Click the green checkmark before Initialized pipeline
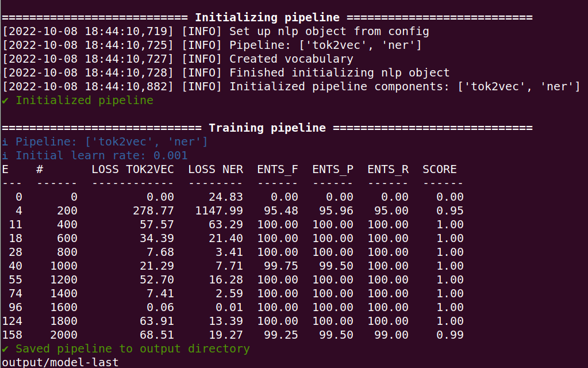 5,101
